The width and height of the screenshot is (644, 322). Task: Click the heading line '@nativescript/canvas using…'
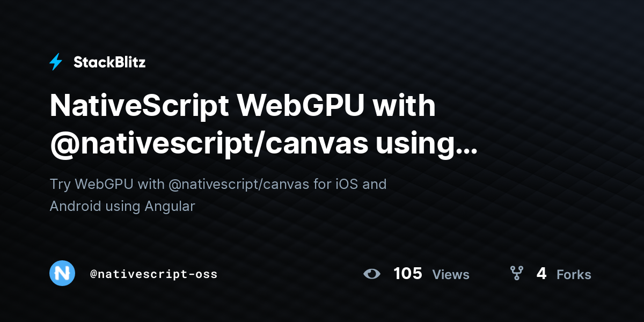pyautogui.click(x=264, y=143)
